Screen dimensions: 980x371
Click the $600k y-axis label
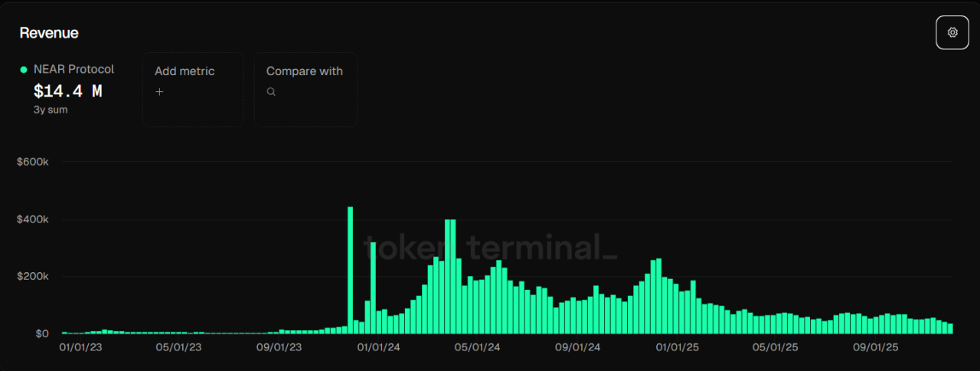point(33,162)
